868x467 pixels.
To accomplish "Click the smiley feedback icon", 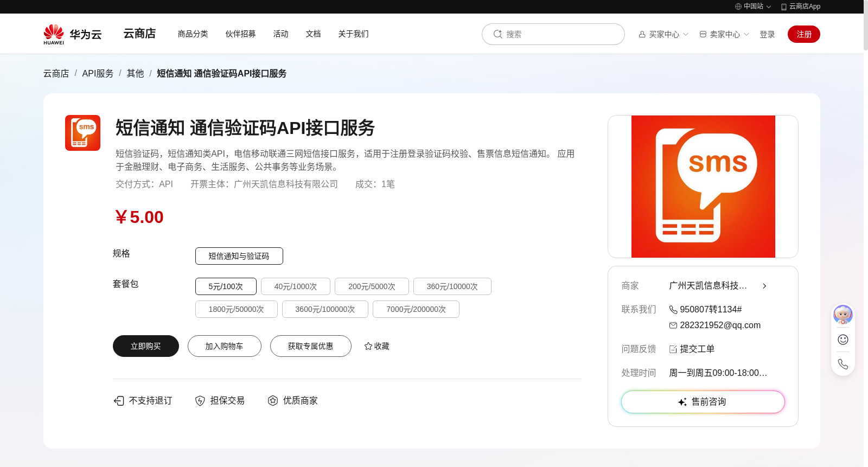I will click(843, 340).
